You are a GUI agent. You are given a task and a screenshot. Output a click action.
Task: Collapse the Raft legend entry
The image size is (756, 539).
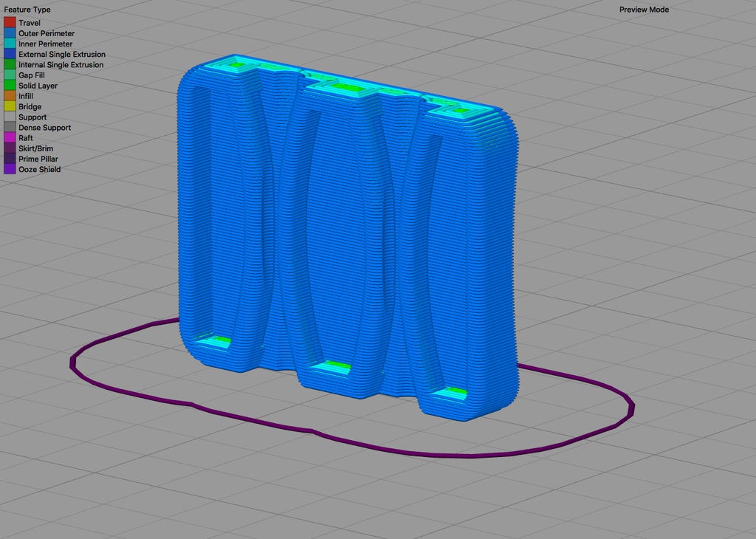tap(8, 137)
